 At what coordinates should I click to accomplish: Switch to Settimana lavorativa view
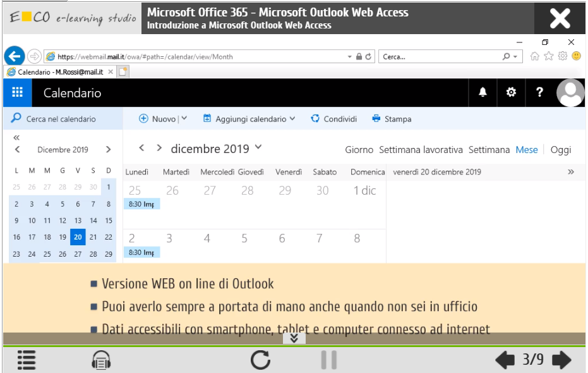tap(421, 150)
